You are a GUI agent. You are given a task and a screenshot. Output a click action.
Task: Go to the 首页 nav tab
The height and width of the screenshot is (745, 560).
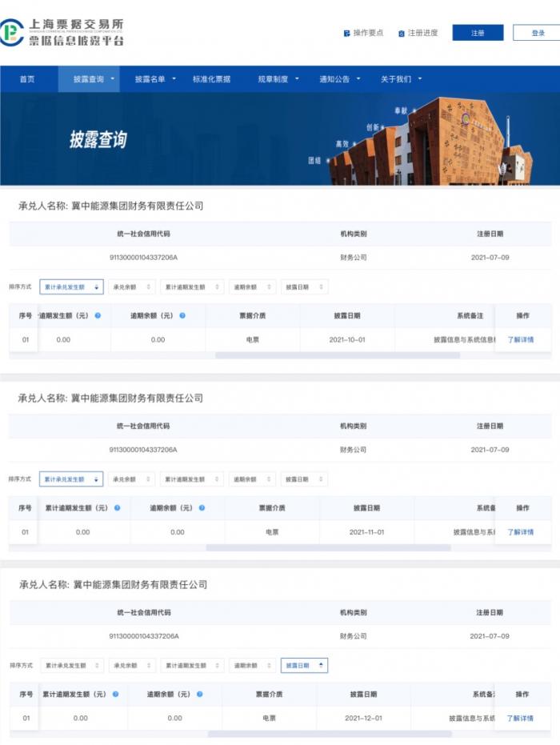point(27,79)
